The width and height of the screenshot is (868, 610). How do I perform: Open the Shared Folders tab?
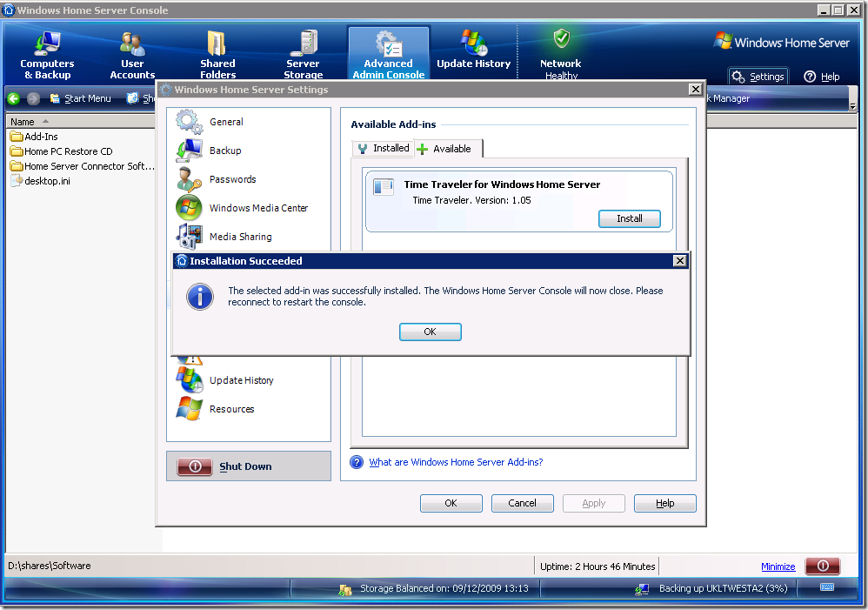point(217,54)
